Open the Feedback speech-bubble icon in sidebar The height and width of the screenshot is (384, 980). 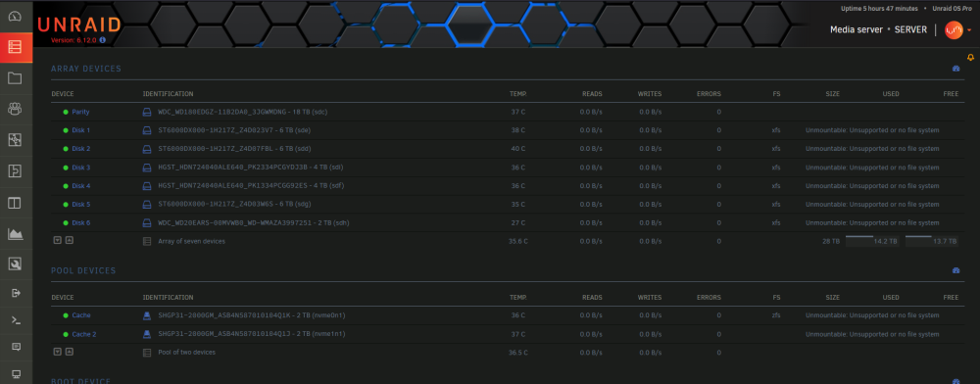pyautogui.click(x=16, y=347)
